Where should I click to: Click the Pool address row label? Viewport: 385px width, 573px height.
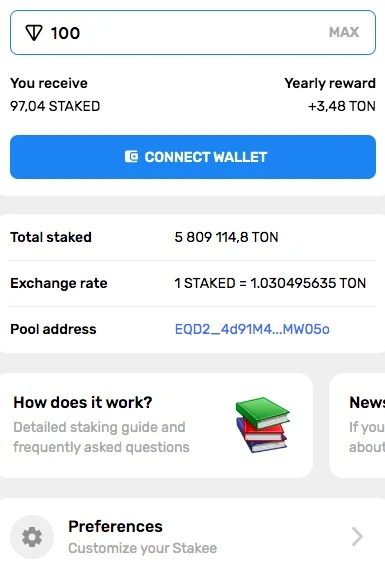click(53, 329)
